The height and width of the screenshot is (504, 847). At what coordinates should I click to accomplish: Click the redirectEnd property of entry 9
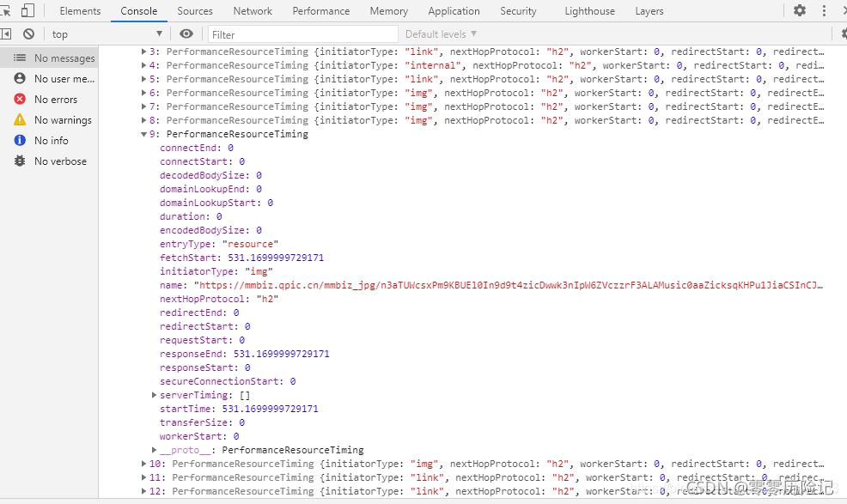tap(191, 313)
